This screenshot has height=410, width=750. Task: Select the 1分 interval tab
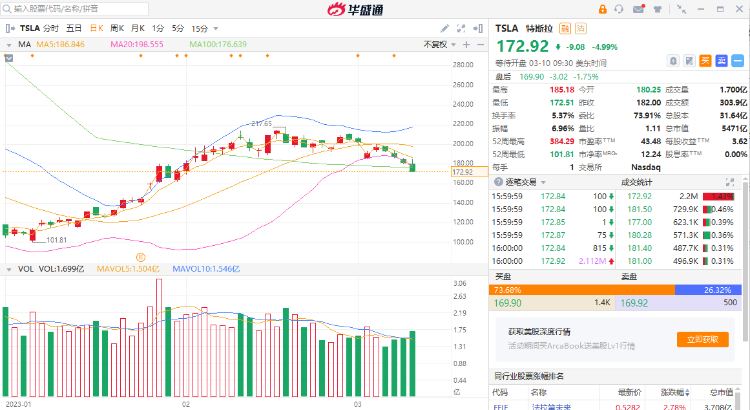pyautogui.click(x=158, y=29)
